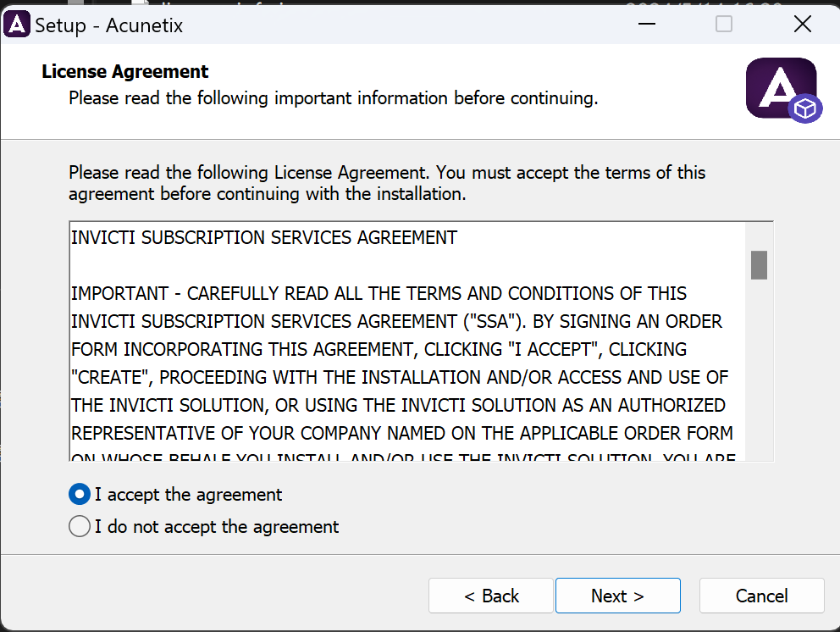Click the 'License Agreement' heading
This screenshot has height=632, width=840.
124,71
